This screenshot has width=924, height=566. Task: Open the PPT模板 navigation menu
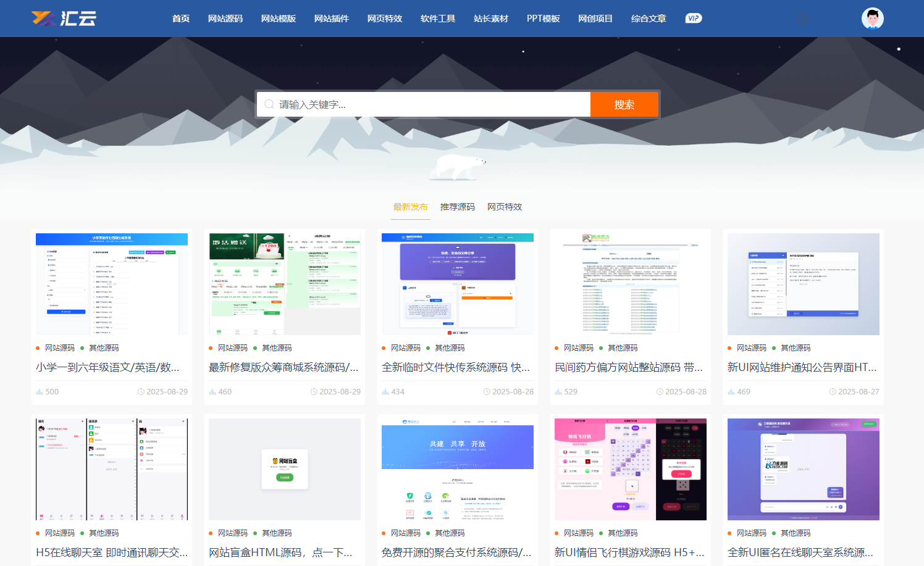pyautogui.click(x=543, y=19)
